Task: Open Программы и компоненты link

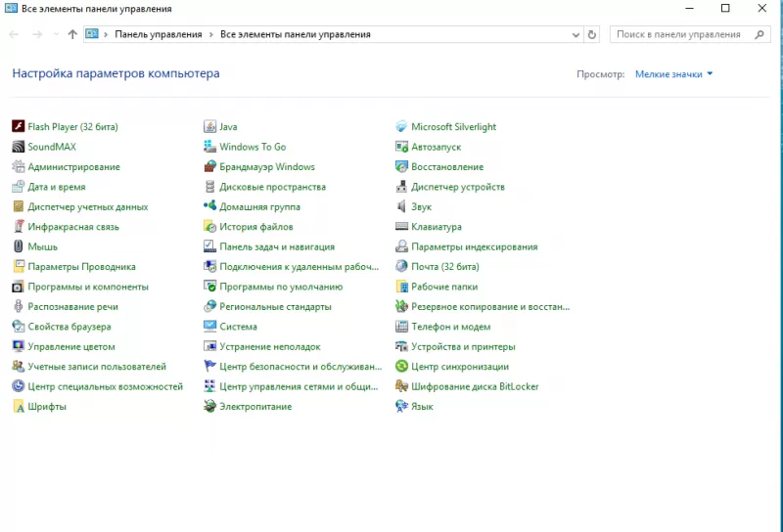Action: (x=88, y=287)
